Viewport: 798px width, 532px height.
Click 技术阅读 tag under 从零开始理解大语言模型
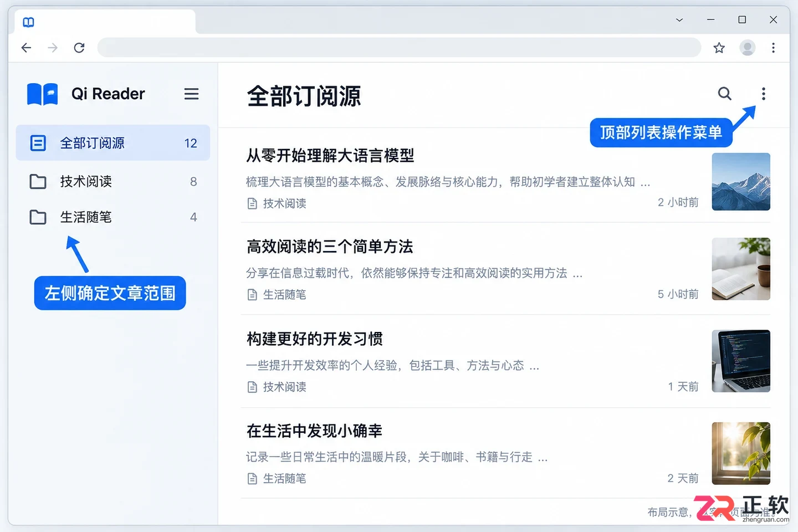pyautogui.click(x=277, y=203)
